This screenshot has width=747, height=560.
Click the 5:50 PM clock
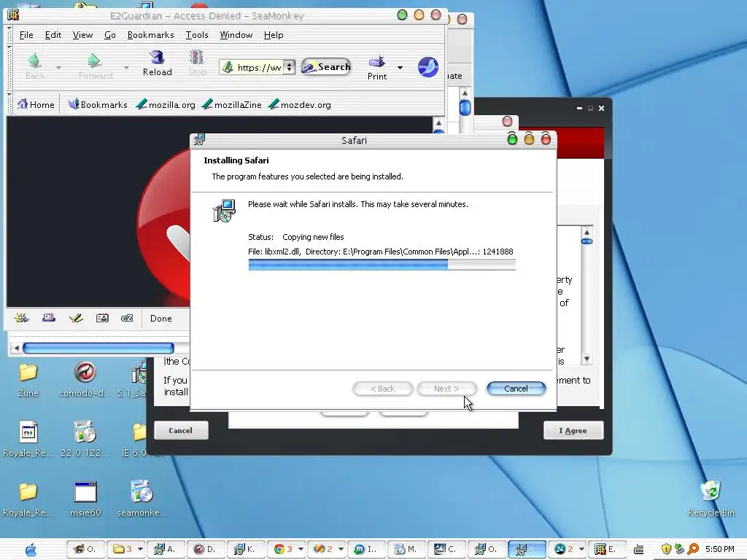click(x=719, y=550)
